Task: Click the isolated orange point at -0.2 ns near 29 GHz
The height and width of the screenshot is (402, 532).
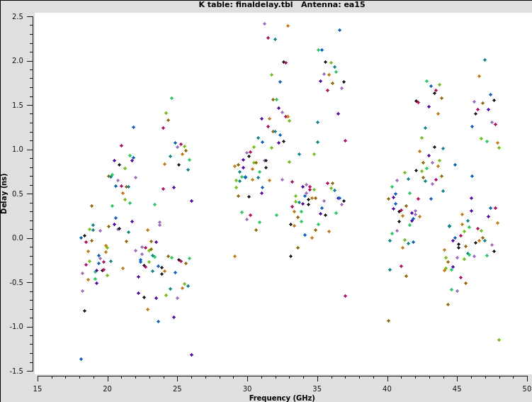Action: pyautogui.click(x=234, y=256)
